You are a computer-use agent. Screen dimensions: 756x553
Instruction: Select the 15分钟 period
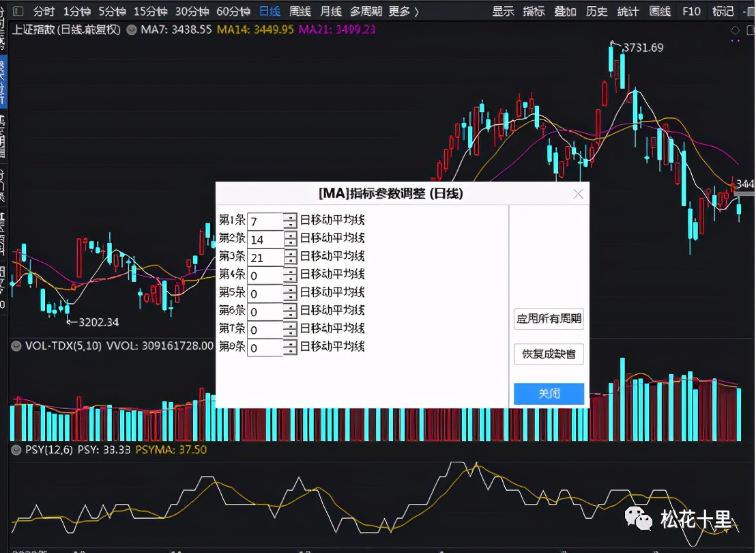pyautogui.click(x=150, y=11)
